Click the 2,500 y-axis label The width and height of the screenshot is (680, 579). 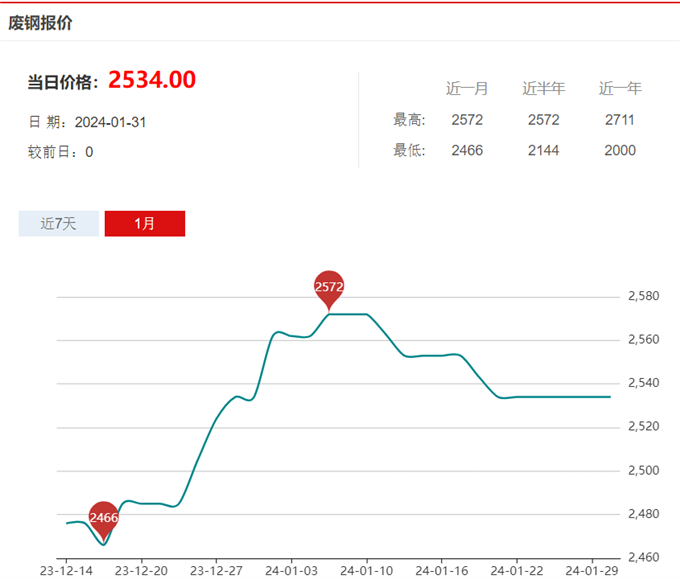tap(644, 471)
